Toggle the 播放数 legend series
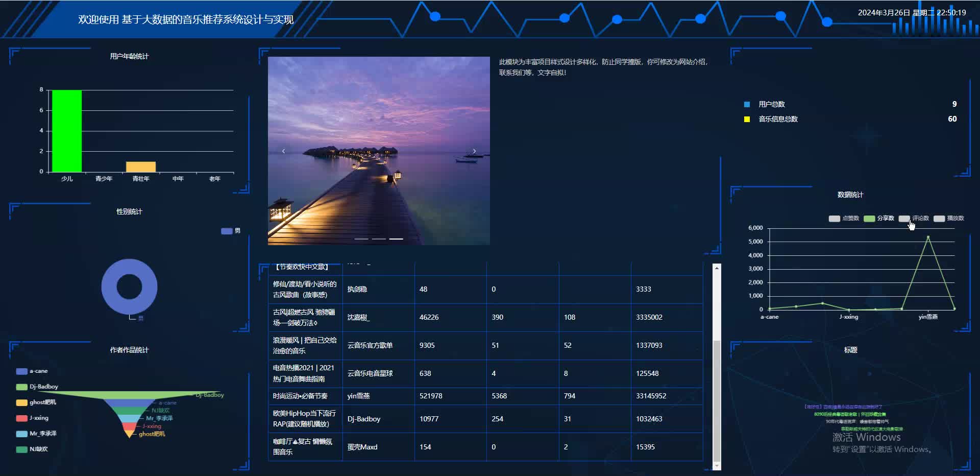The height and width of the screenshot is (476, 980). coord(948,219)
